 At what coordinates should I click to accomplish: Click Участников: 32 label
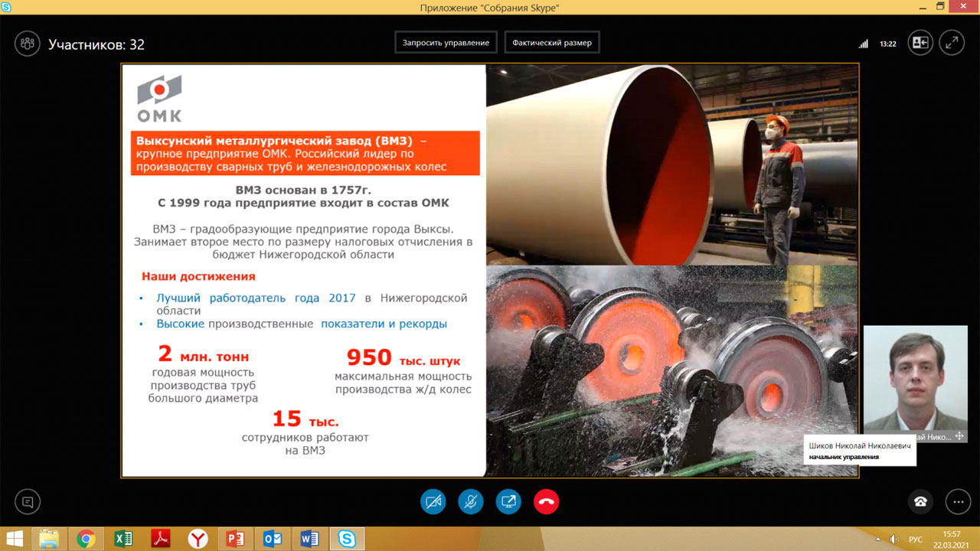pos(96,44)
